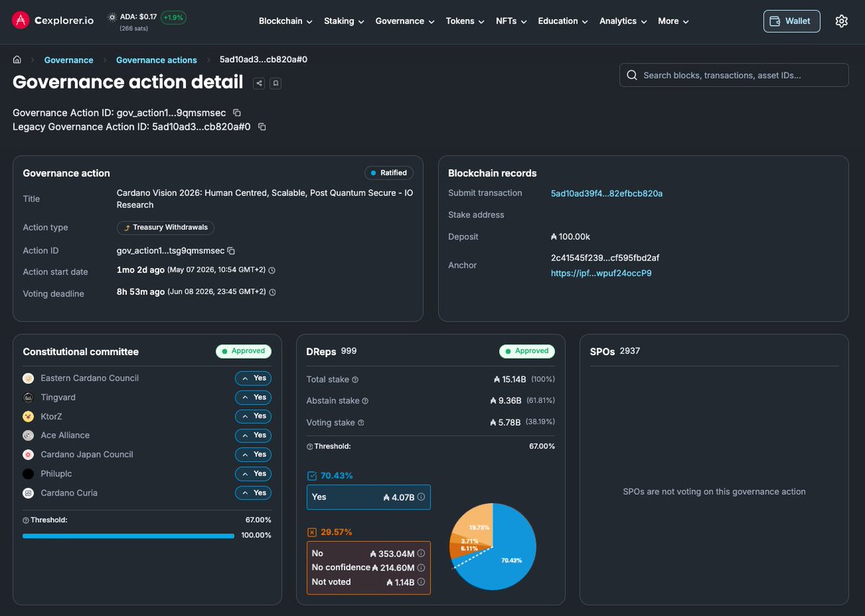Image resolution: width=865 pixels, height=616 pixels.
Task: Click the search blocks and transactions field
Action: [734, 75]
